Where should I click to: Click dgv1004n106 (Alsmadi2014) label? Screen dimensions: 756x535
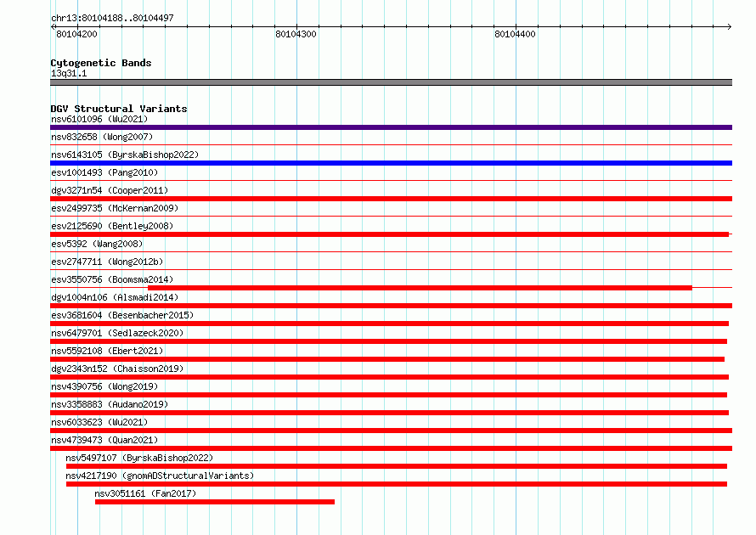[x=115, y=297]
